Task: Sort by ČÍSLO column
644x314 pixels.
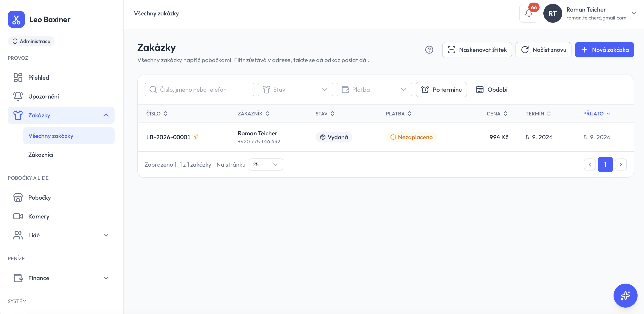Action: coord(157,114)
